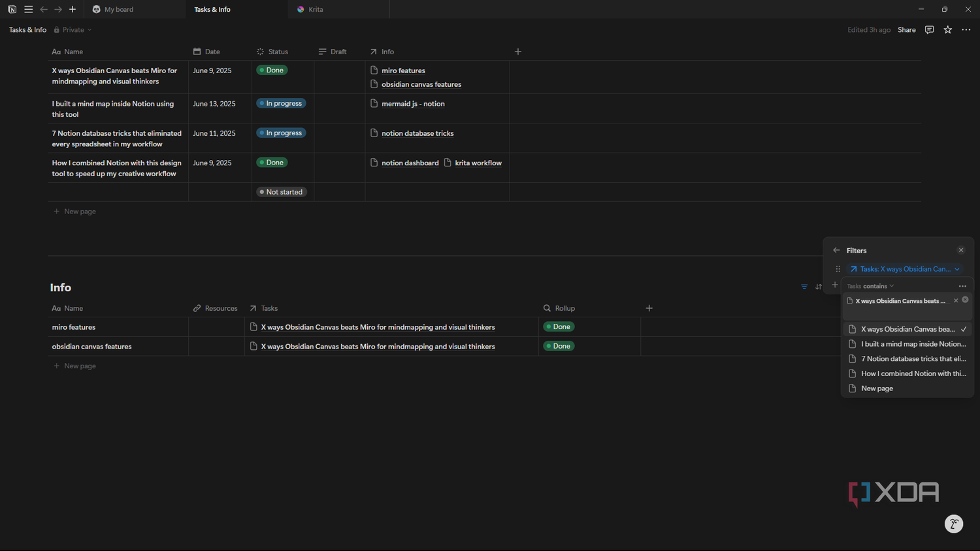The width and height of the screenshot is (980, 551).
Task: Open filter rule three-dots options
Action: [x=962, y=286]
